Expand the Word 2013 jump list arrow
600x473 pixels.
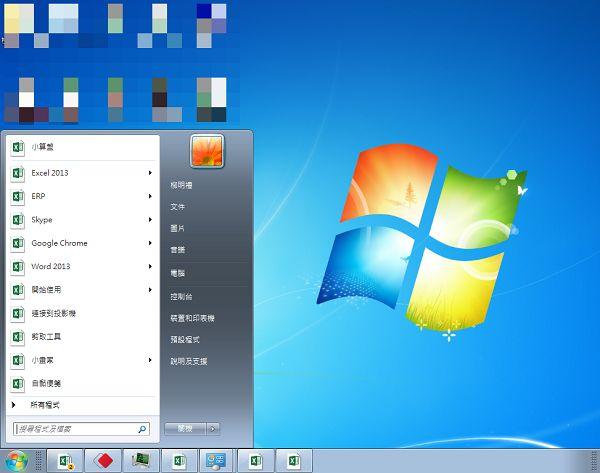[x=150, y=266]
